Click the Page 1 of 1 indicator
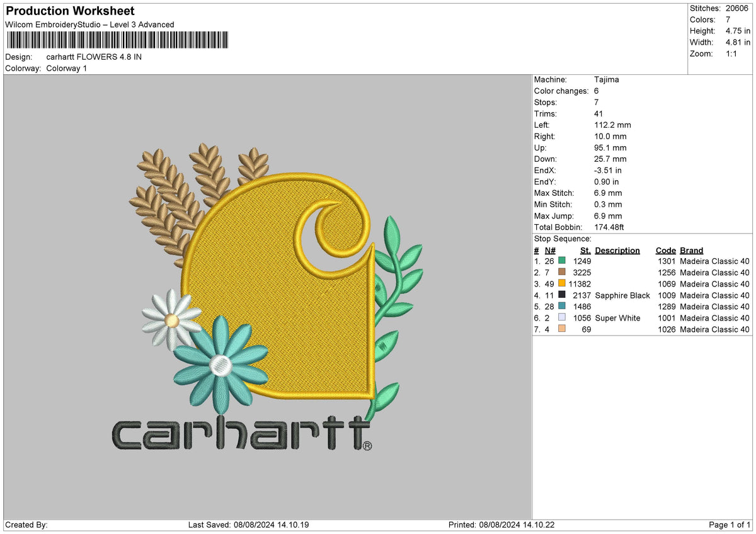Screen dimensions: 756x534 [x=730, y=525]
